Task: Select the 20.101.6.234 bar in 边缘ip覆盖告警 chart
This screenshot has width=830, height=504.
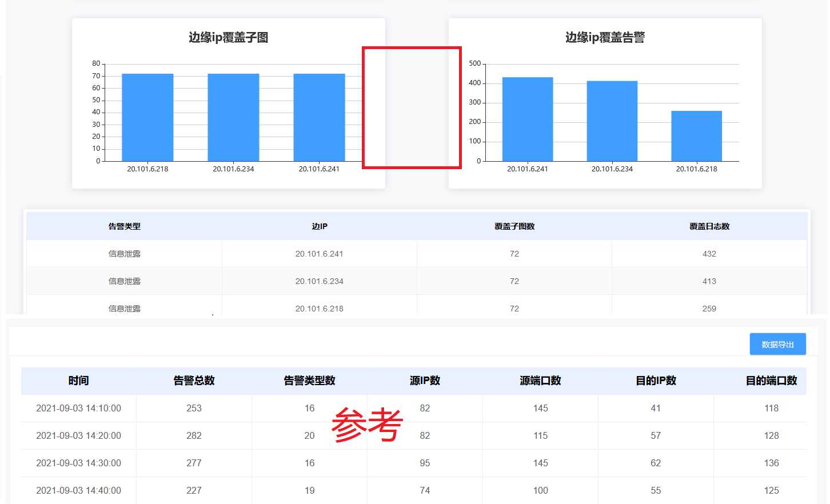Action: coord(612,121)
